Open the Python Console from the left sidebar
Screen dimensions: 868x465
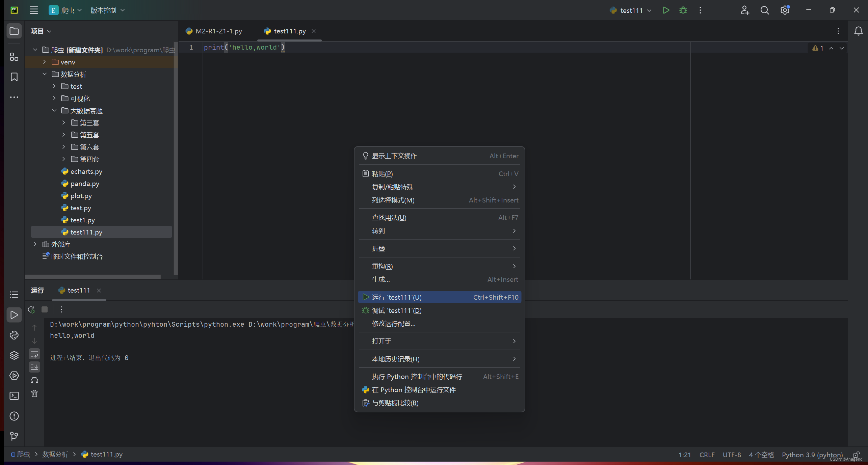(x=14, y=335)
